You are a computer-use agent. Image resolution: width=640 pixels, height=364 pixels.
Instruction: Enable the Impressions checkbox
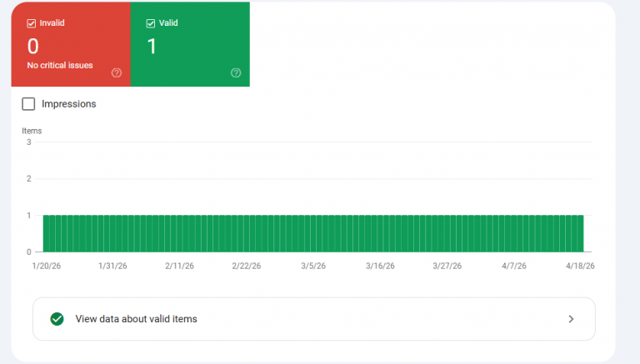point(28,104)
